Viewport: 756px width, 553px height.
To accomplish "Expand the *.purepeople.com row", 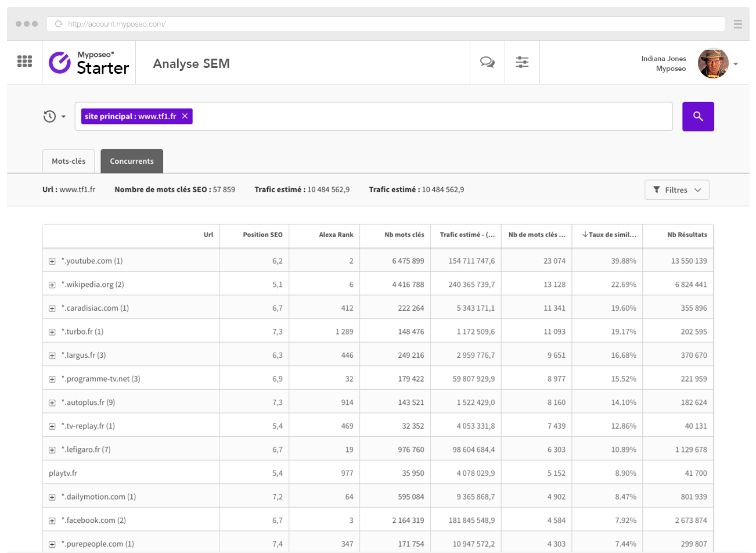I will click(52, 544).
